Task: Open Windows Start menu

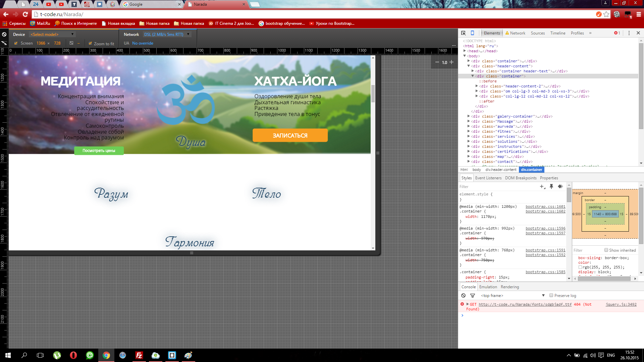Action: (x=8, y=355)
